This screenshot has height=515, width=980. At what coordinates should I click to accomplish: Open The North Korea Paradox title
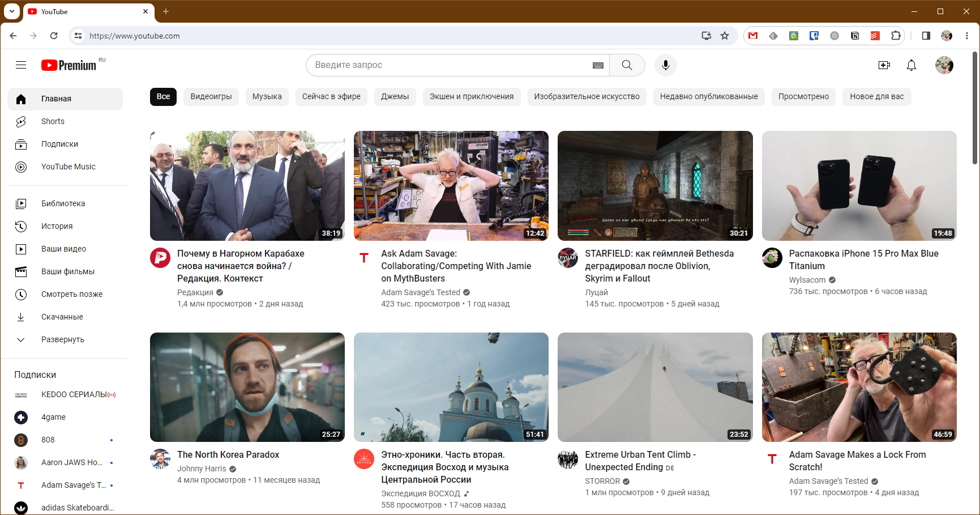[x=228, y=454]
